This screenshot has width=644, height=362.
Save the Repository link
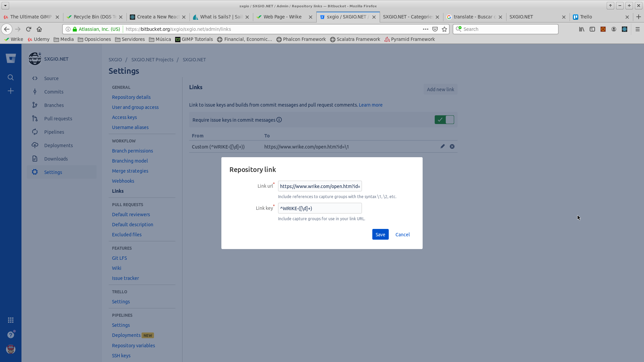(x=380, y=234)
